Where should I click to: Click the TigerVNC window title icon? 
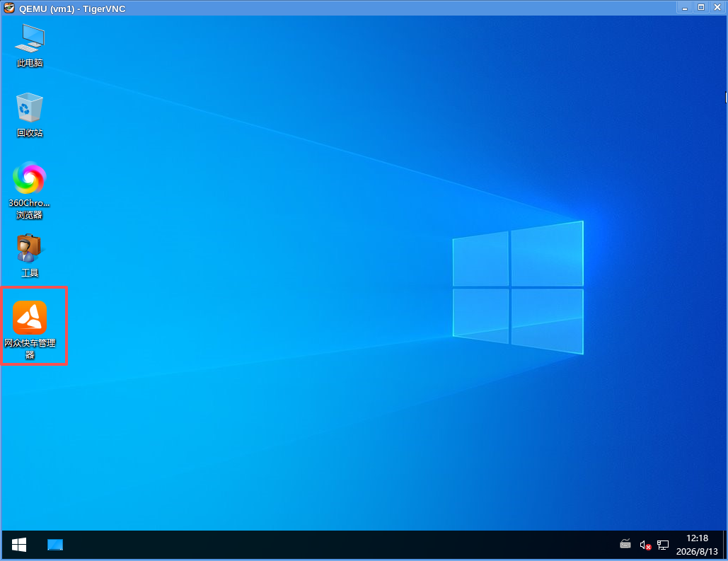point(9,8)
